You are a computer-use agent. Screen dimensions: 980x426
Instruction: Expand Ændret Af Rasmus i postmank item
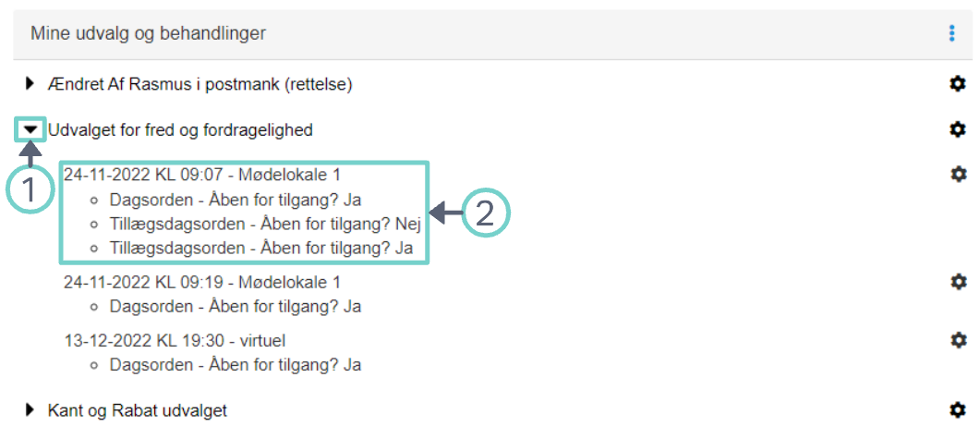[x=30, y=84]
